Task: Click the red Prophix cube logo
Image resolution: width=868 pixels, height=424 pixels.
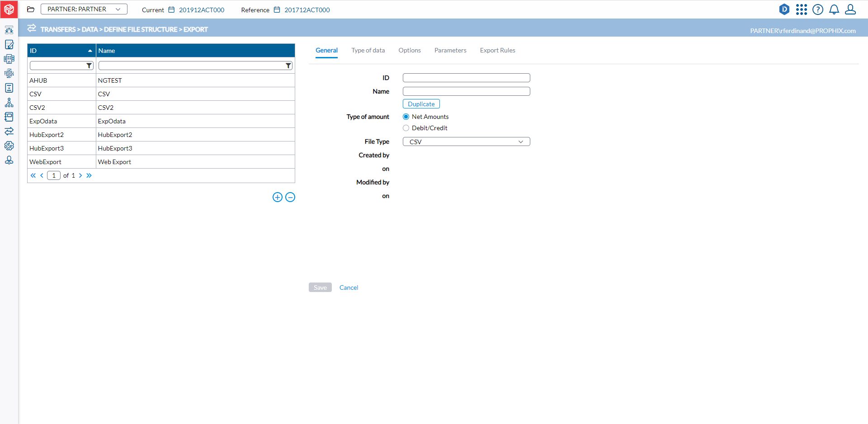Action: click(9, 9)
